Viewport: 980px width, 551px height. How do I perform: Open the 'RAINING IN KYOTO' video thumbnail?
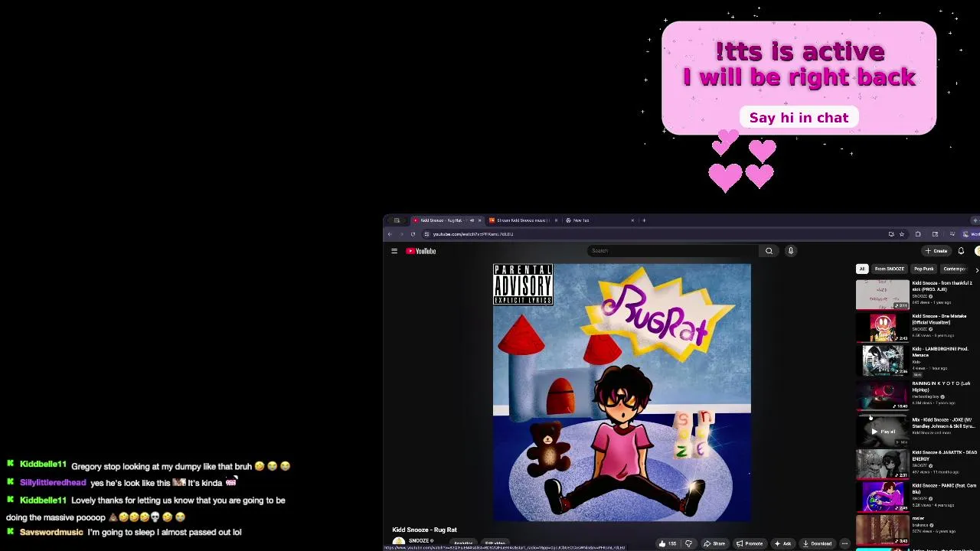point(883,396)
